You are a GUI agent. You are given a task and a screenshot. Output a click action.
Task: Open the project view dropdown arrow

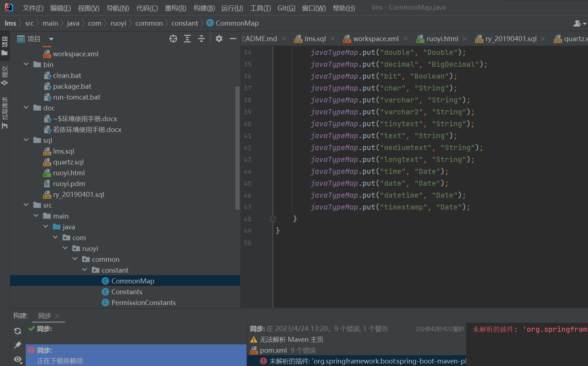pyautogui.click(x=51, y=39)
